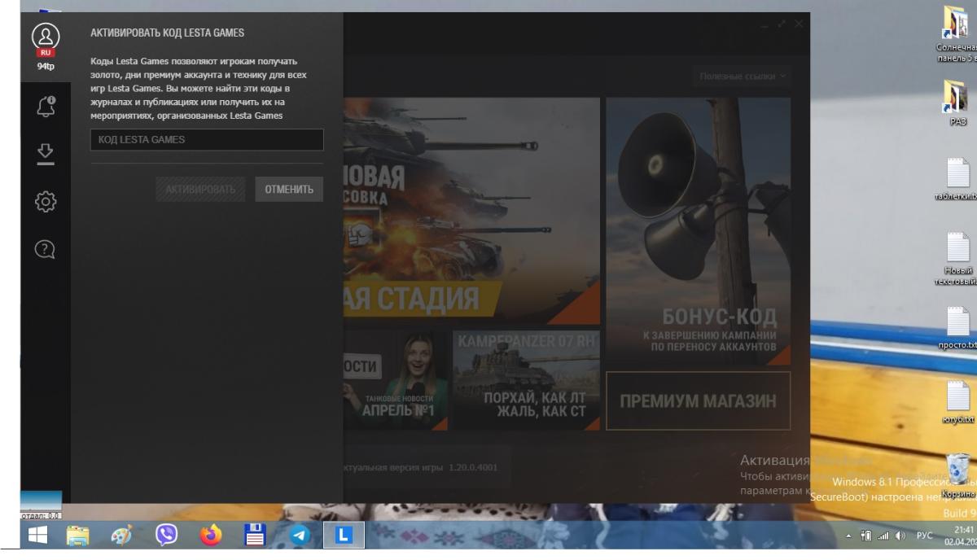Open the large tank battle banner
Image resolution: width=977 pixels, height=560 pixels.
point(471,210)
